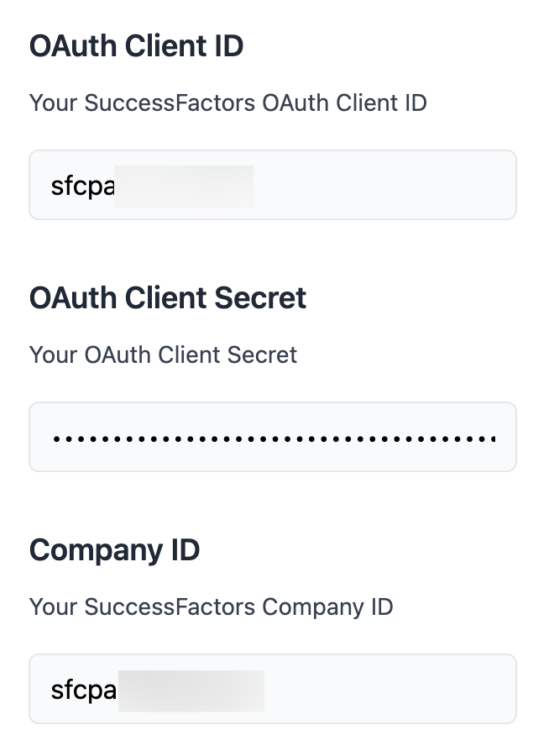Click the "OAuth Client Secret" heading label
The width and height of the screenshot is (554, 756).
(x=168, y=298)
